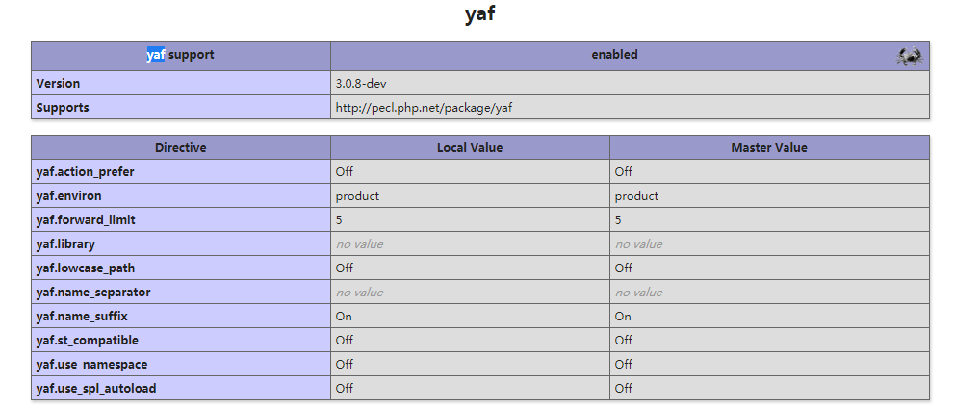980x408 pixels.
Task: Click the yaf.environ directive name
Action: tap(68, 195)
